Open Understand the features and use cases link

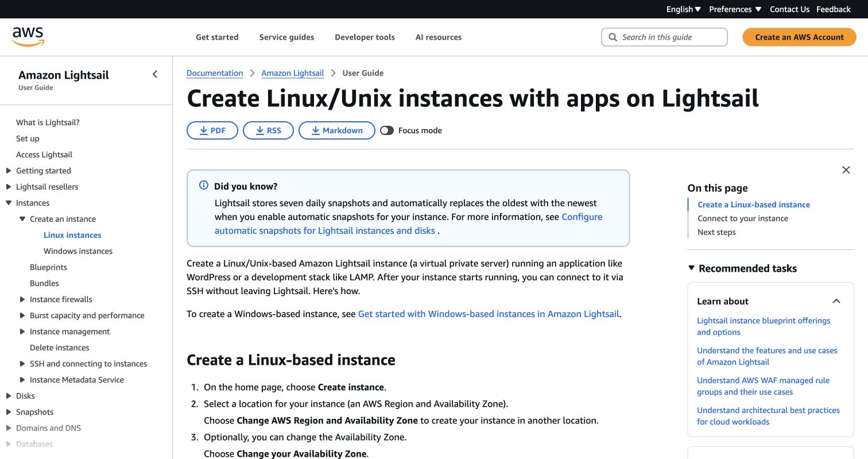point(767,356)
